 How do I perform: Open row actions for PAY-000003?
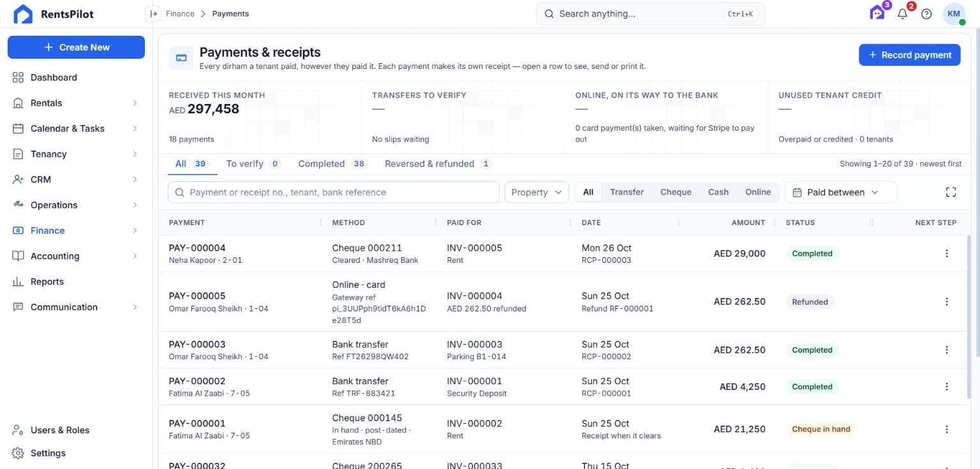tap(946, 350)
